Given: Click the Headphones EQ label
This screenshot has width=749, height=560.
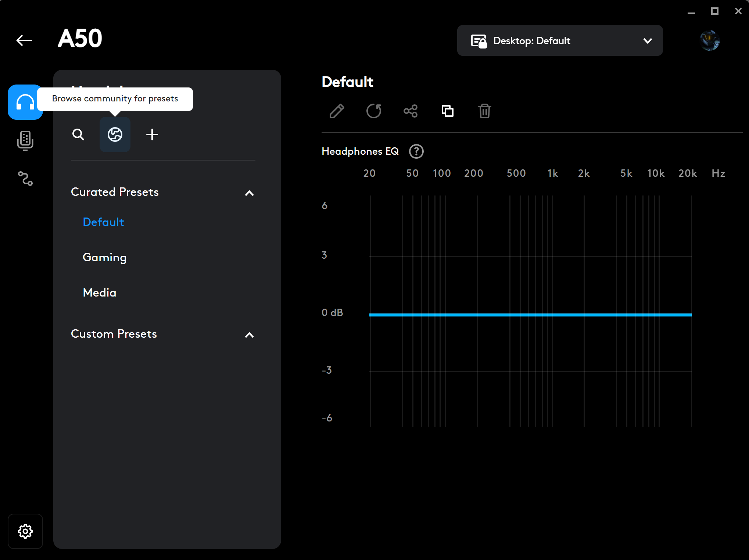Looking at the screenshot, I should 360,151.
